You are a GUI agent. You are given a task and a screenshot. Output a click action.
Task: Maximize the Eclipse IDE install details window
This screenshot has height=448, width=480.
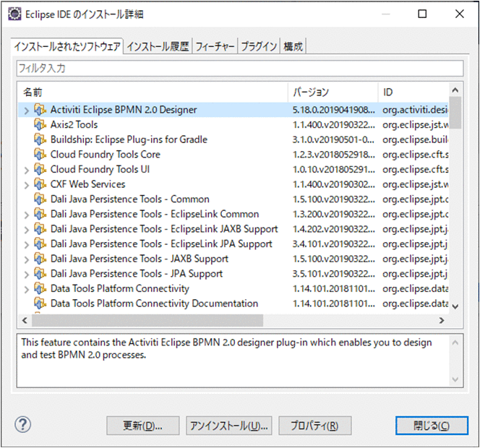tap(422, 14)
